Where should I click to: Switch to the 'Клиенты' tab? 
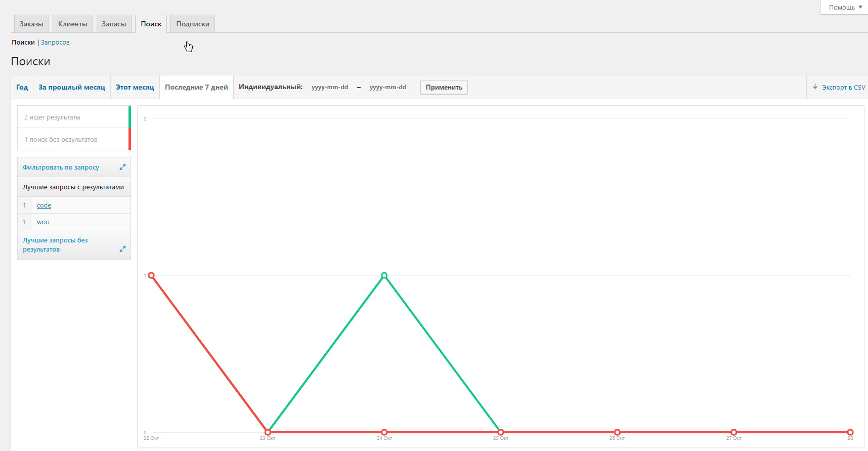(x=72, y=24)
